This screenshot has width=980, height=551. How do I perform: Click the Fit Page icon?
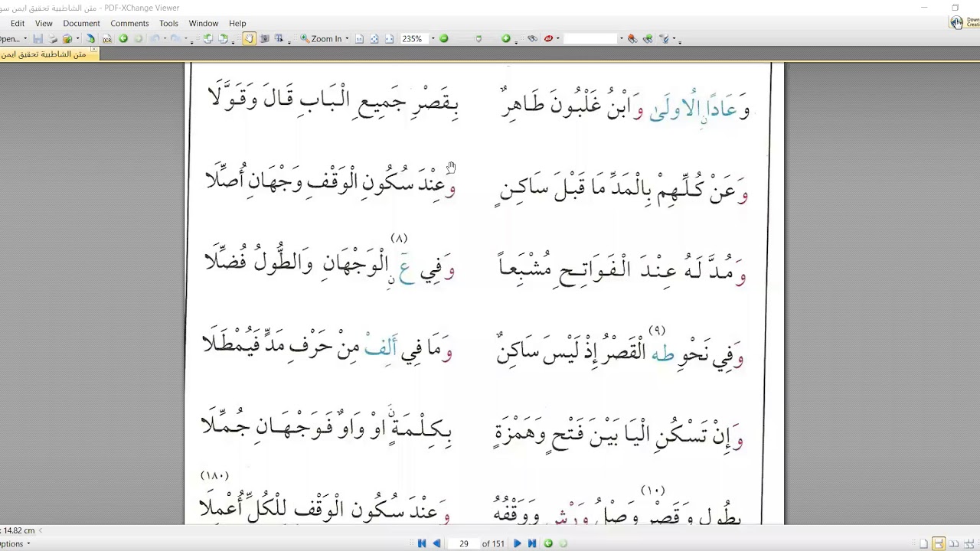[x=374, y=38]
